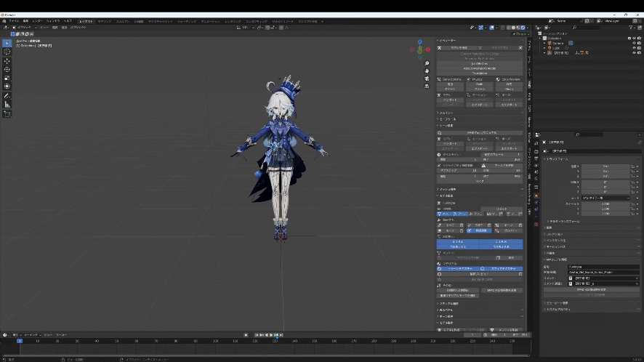Image resolution: width=644 pixels, height=362 pixels.
Task: Hide the Collection with its eye icon
Action: coord(634,39)
